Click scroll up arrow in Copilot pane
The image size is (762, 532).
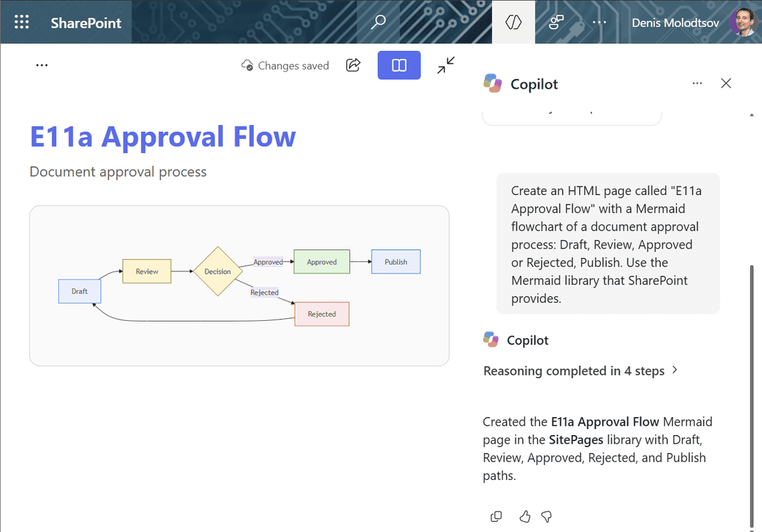752,115
